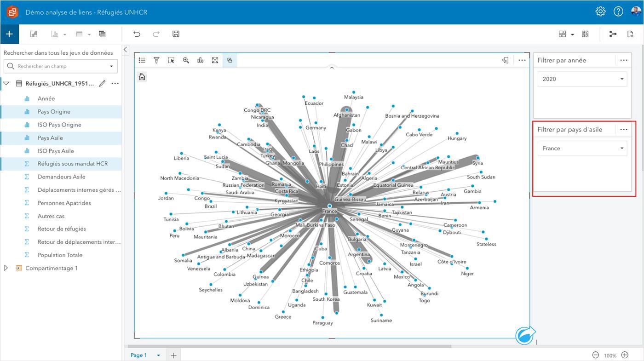Click the 100% zoom level text
Image resolution: width=644 pixels, height=361 pixels.
610,355
